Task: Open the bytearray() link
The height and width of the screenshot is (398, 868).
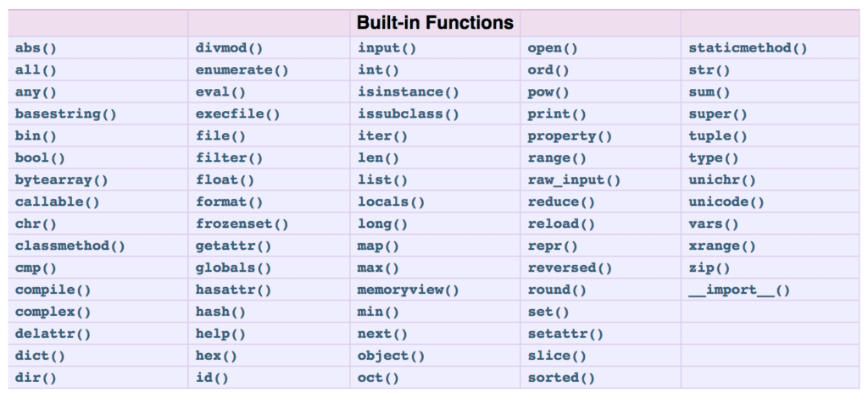Action: click(62, 180)
